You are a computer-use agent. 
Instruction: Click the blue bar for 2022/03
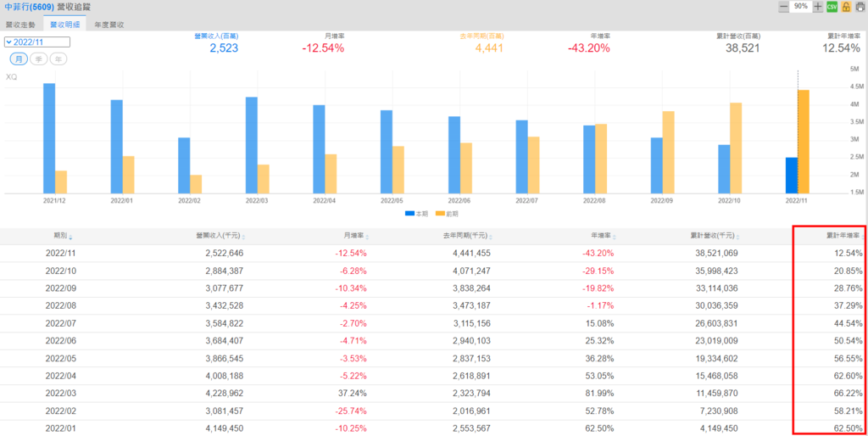[251, 146]
